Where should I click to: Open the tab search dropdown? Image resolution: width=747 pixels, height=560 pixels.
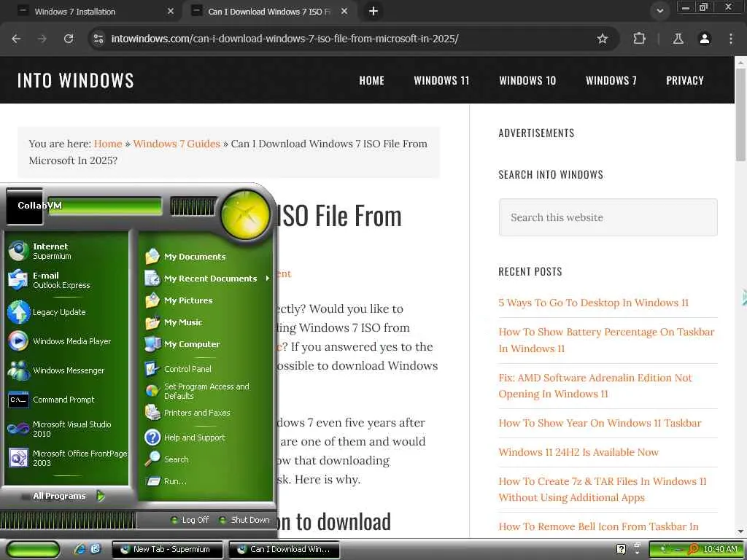(x=659, y=11)
